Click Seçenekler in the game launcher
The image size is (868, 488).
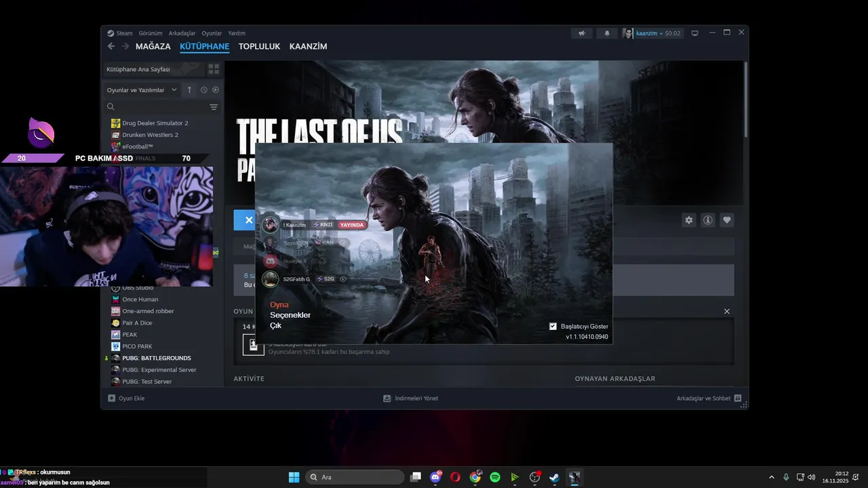pos(290,315)
